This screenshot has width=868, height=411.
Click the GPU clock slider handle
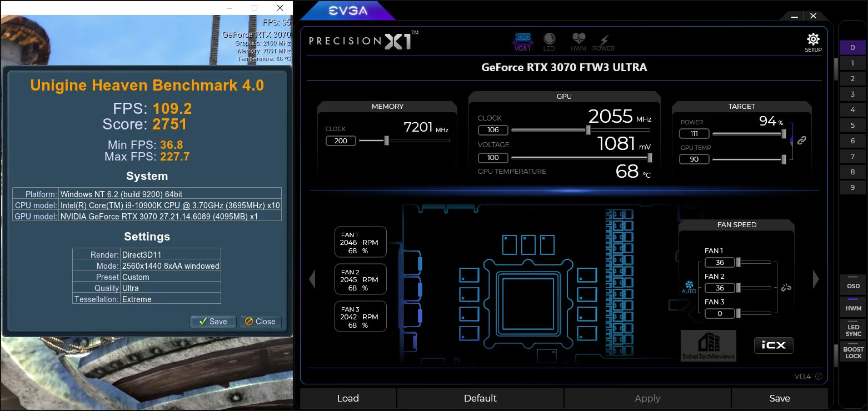pos(588,130)
